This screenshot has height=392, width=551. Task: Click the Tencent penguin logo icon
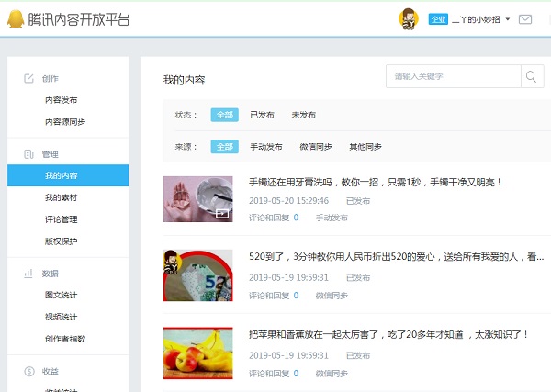pyautogui.click(x=16, y=18)
